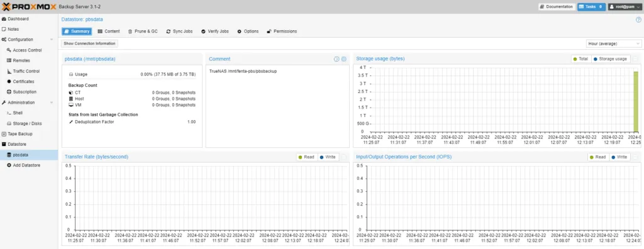Click the 'Backup Count' heading
The image size is (644, 249).
coord(82,86)
